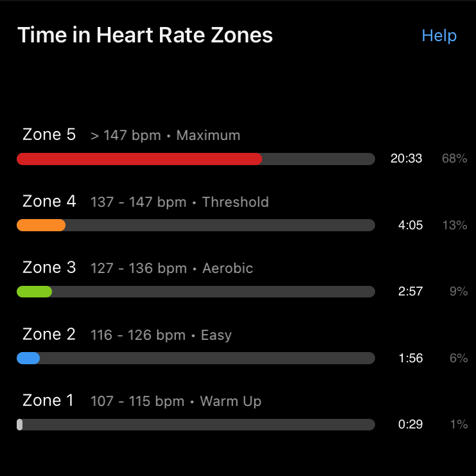Click the 68% percentage
The width and height of the screenshot is (476, 476).
click(x=454, y=159)
